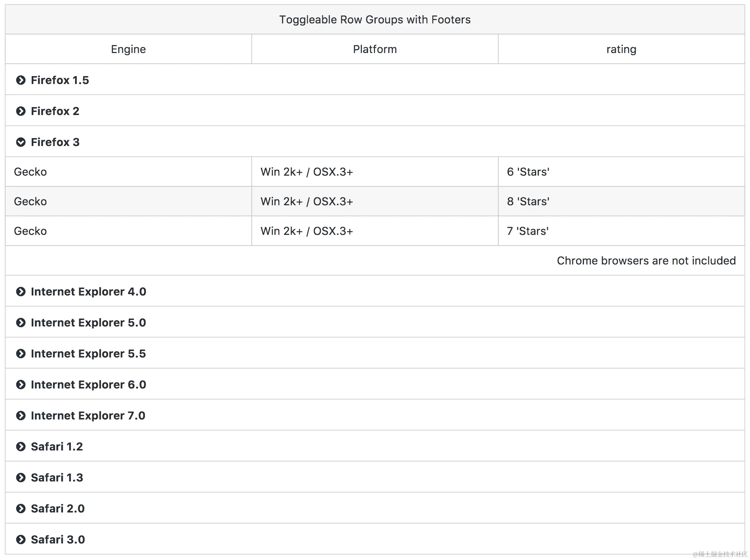The image size is (750, 560).
Task: Click footer text about Chrome browsers
Action: click(x=646, y=261)
